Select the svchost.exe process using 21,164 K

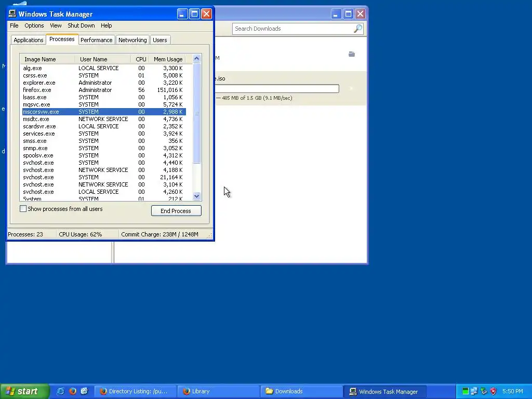click(103, 177)
